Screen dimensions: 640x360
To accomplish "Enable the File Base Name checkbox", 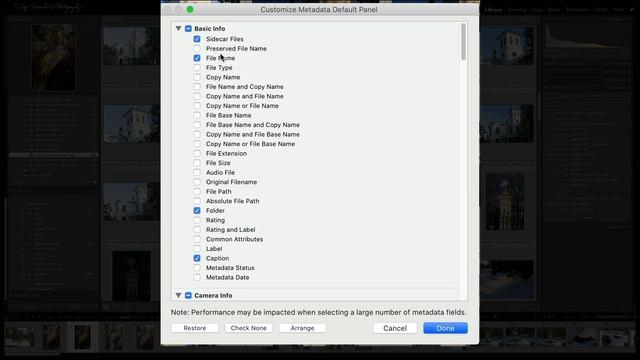I will point(197,115).
